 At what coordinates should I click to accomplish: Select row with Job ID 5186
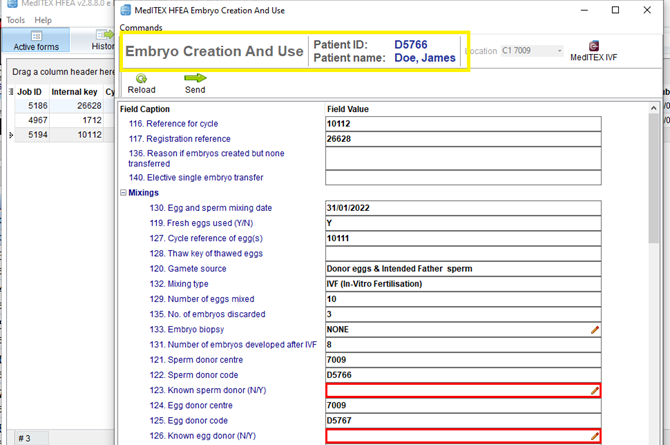pyautogui.click(x=64, y=106)
